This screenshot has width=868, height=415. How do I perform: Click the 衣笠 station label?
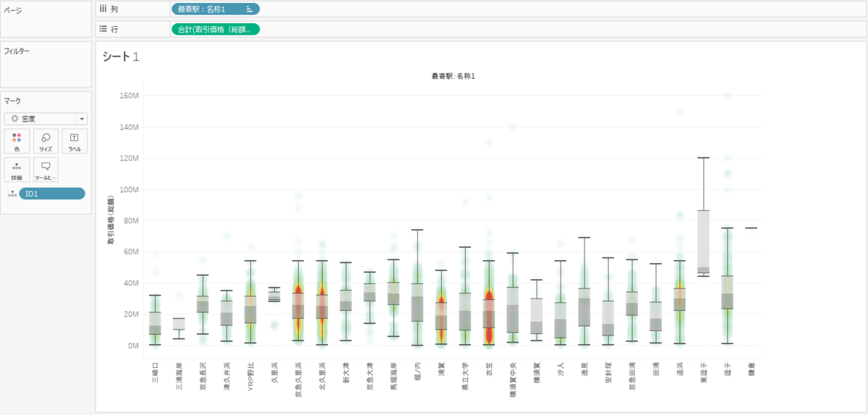coord(490,369)
